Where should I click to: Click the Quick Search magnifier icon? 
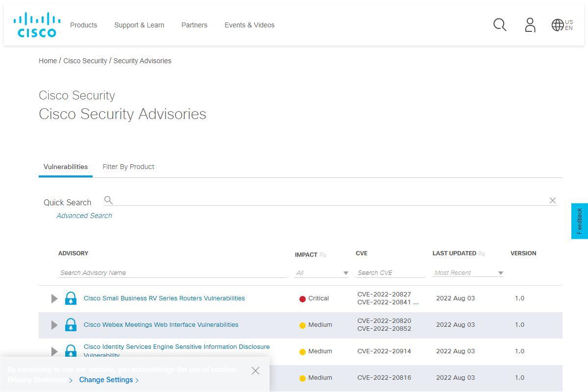tap(108, 200)
